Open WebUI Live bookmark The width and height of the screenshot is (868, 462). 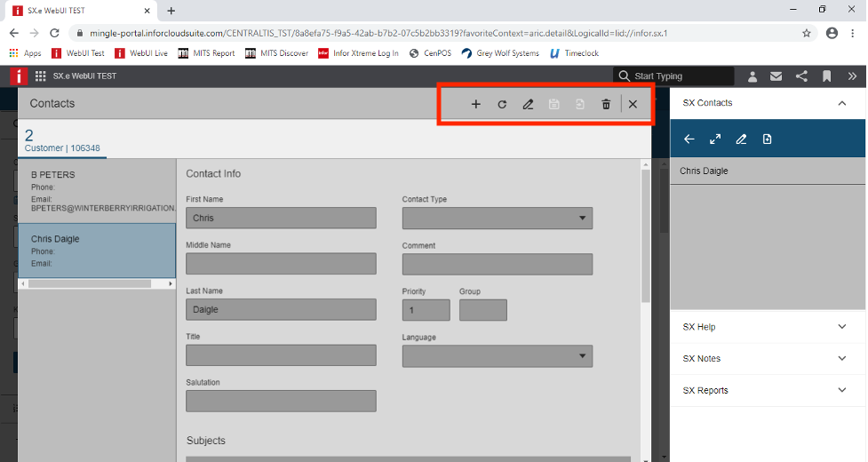pos(141,53)
